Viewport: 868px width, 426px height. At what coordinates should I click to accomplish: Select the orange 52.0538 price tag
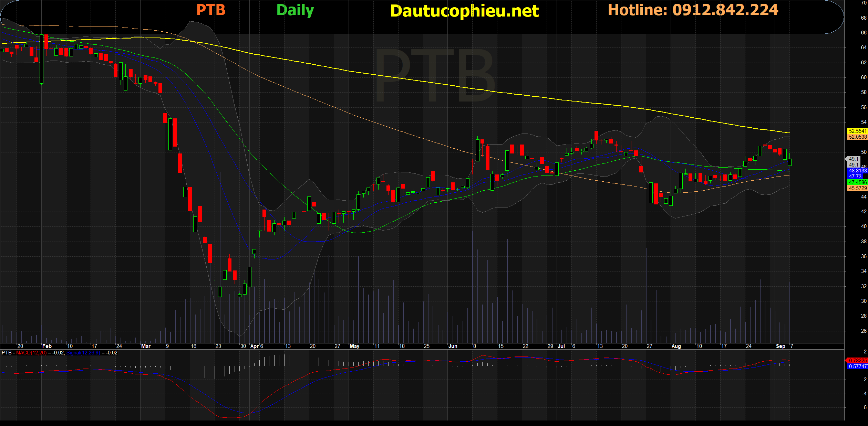[x=857, y=137]
